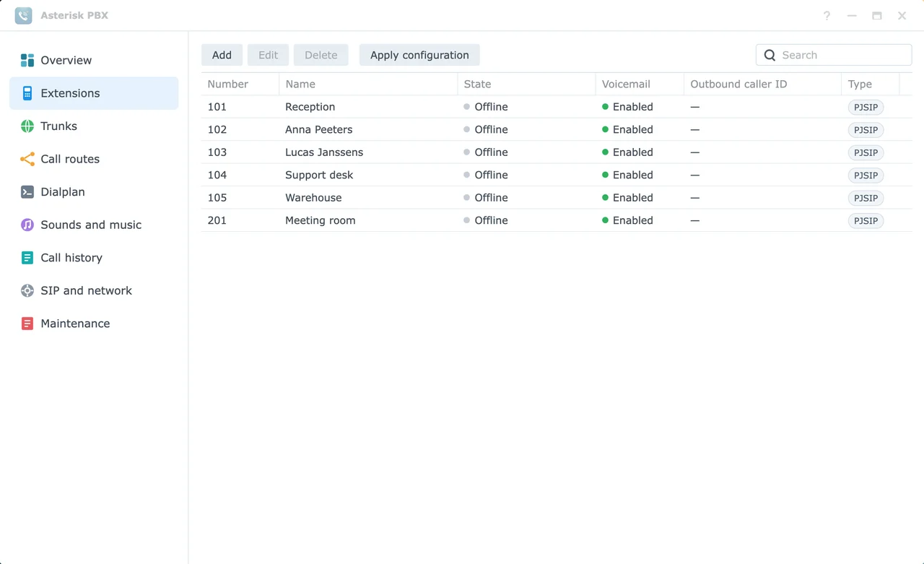The width and height of the screenshot is (924, 564).
Task: Click the Call routes share icon
Action: [x=27, y=159]
